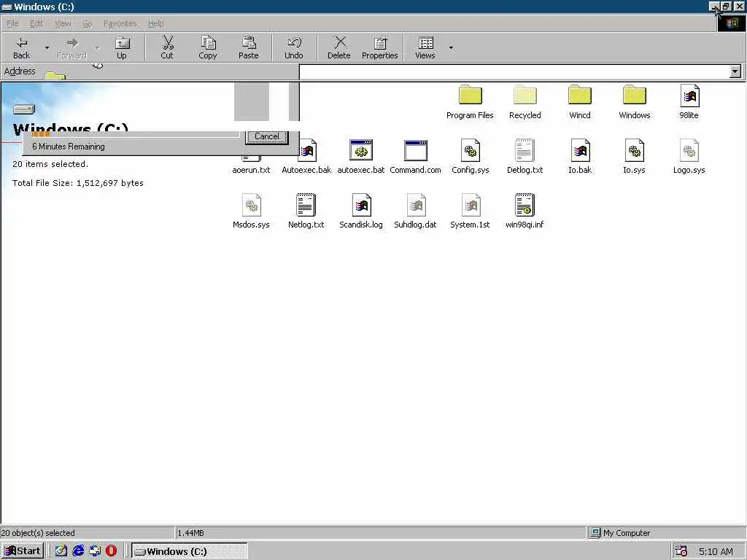Viewport: 747px width, 560px height.
Task: Expand the Views dropdown arrow
Action: [x=451, y=47]
